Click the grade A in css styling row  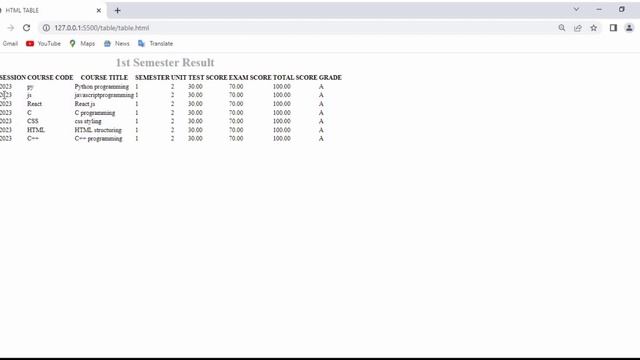point(321,121)
